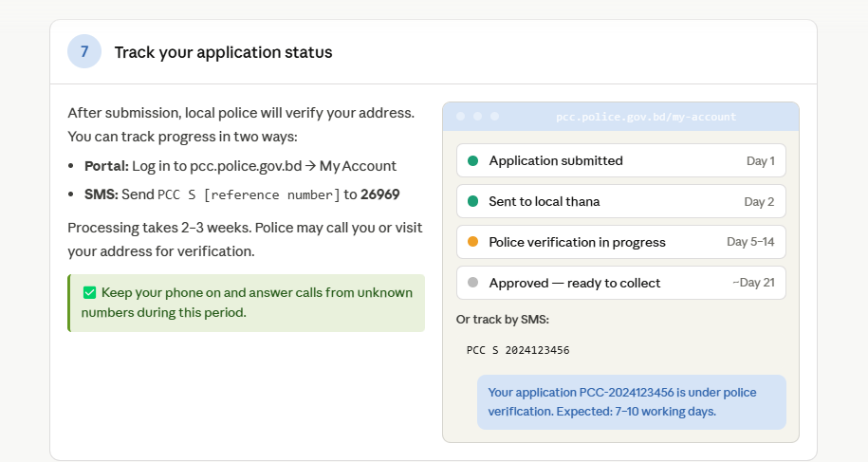Click the green dot beside Application submitted
The height and width of the screenshot is (462, 868).
[472, 160]
